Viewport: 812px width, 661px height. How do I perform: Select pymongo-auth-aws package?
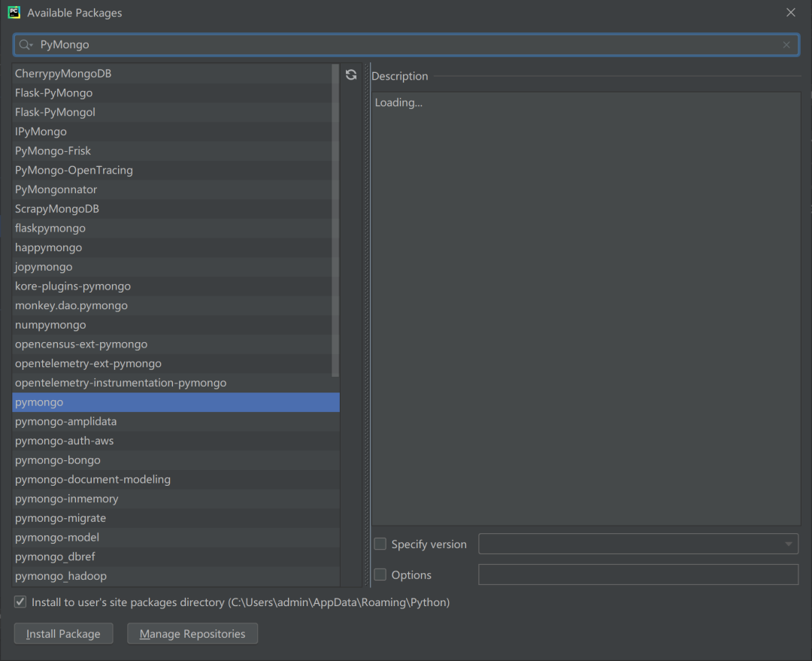point(176,441)
